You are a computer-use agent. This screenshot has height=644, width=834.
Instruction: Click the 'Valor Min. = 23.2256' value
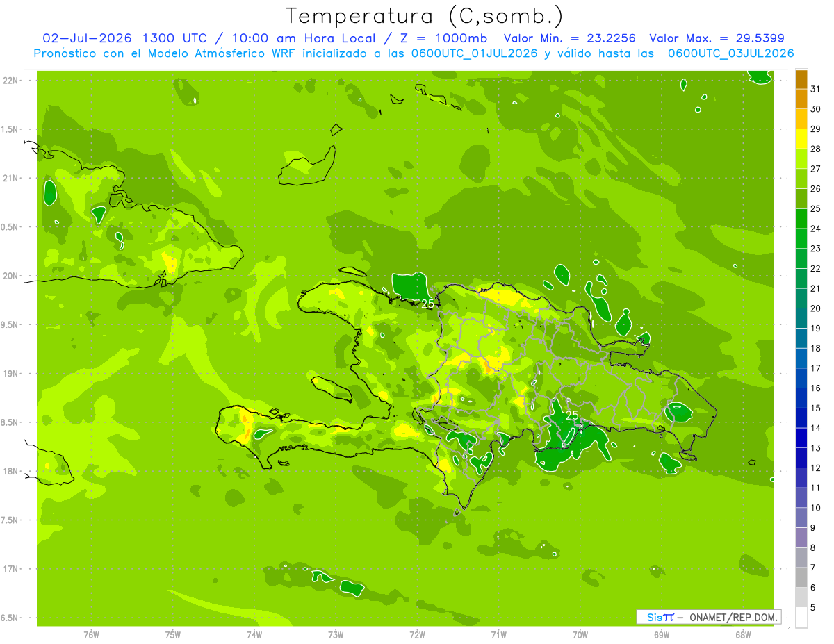[x=569, y=38]
